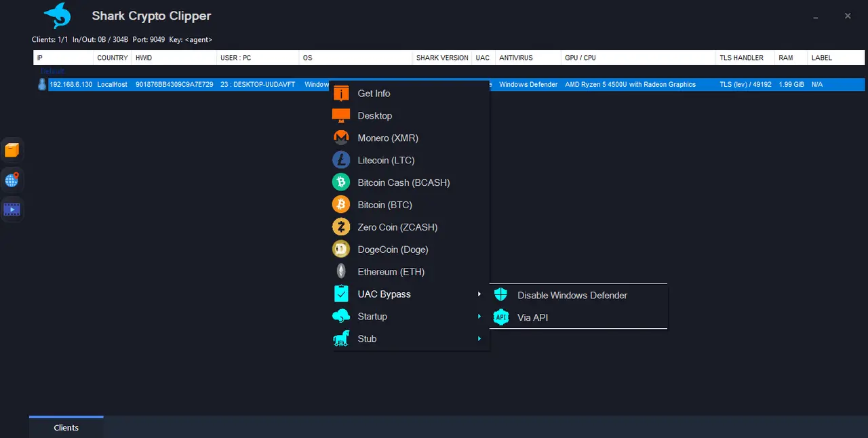Expand the Startup submenu

[x=372, y=316]
